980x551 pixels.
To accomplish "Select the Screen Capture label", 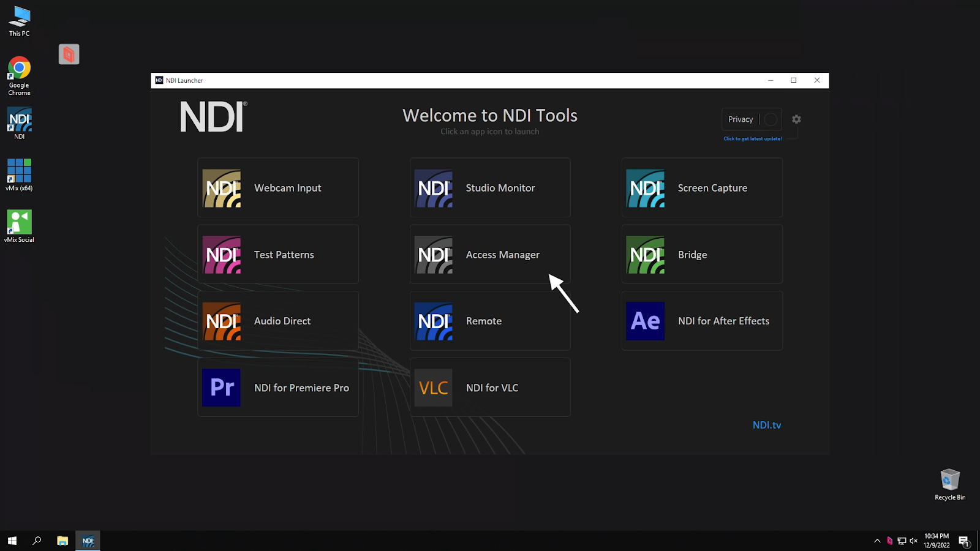I will [x=712, y=188].
